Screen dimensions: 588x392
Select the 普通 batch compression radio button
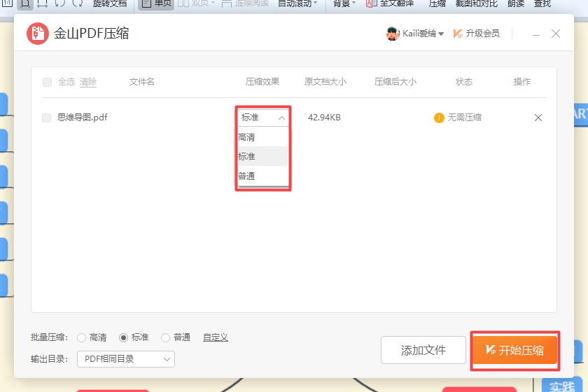(x=165, y=337)
